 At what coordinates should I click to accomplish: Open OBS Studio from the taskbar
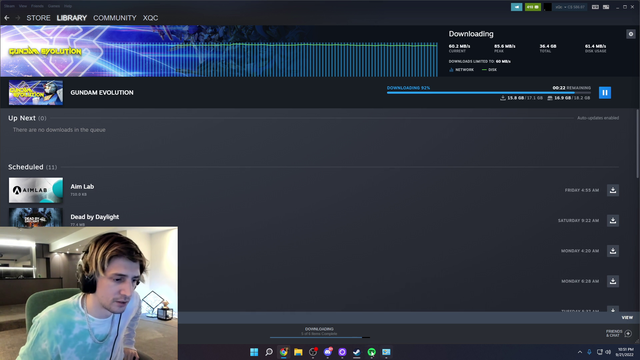313,352
